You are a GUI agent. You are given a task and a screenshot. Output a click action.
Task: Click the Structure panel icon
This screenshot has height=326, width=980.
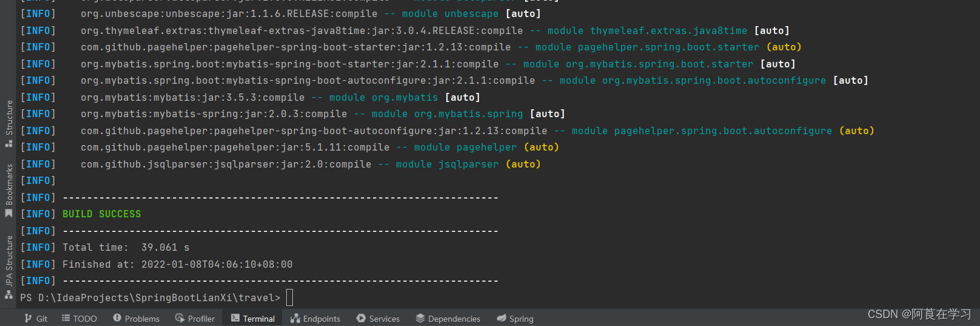point(8,144)
